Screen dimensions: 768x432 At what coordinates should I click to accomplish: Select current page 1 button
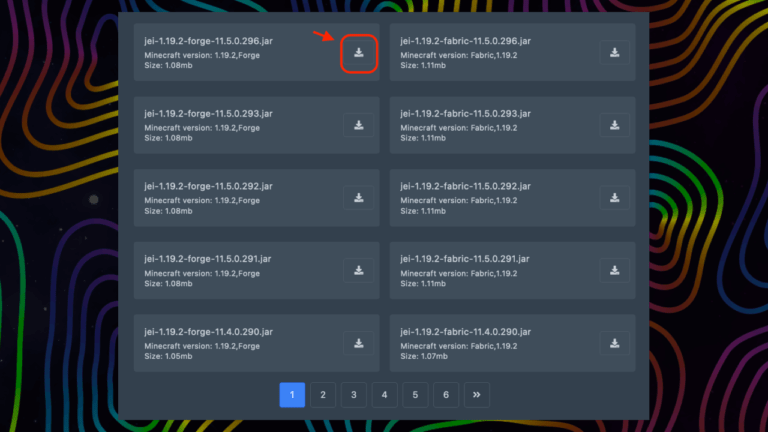[x=291, y=395]
